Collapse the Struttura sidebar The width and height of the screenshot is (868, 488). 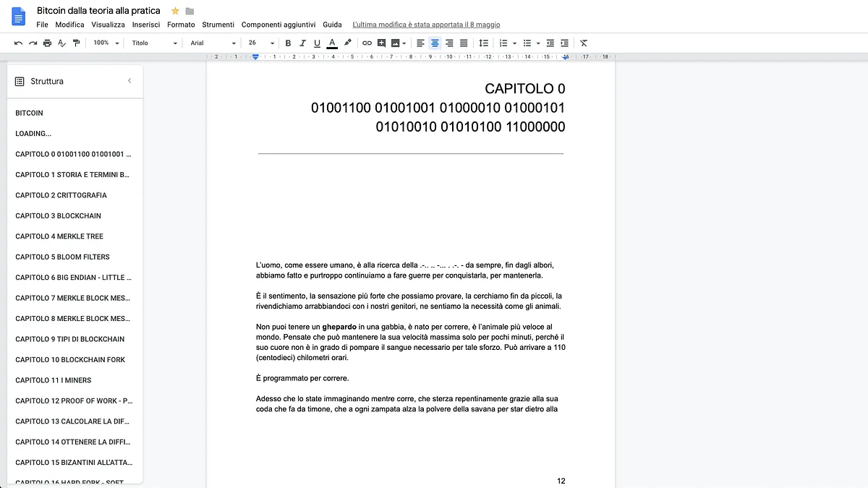pos(129,80)
